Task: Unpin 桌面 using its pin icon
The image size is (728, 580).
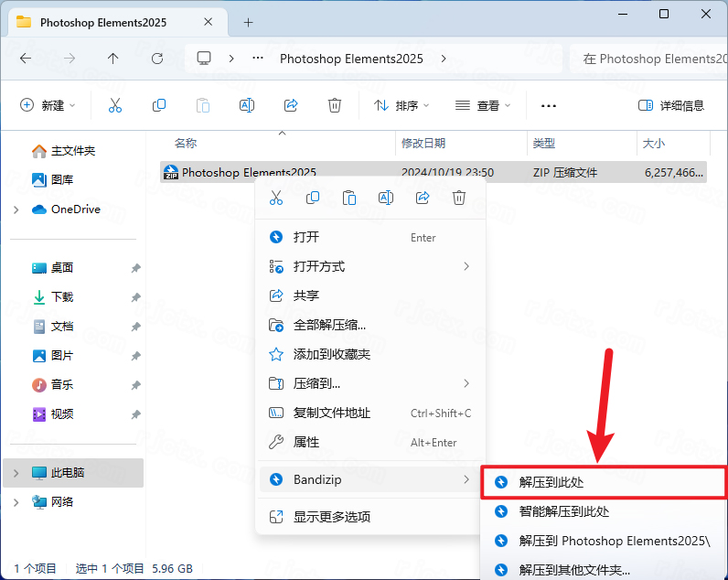Action: [135, 268]
